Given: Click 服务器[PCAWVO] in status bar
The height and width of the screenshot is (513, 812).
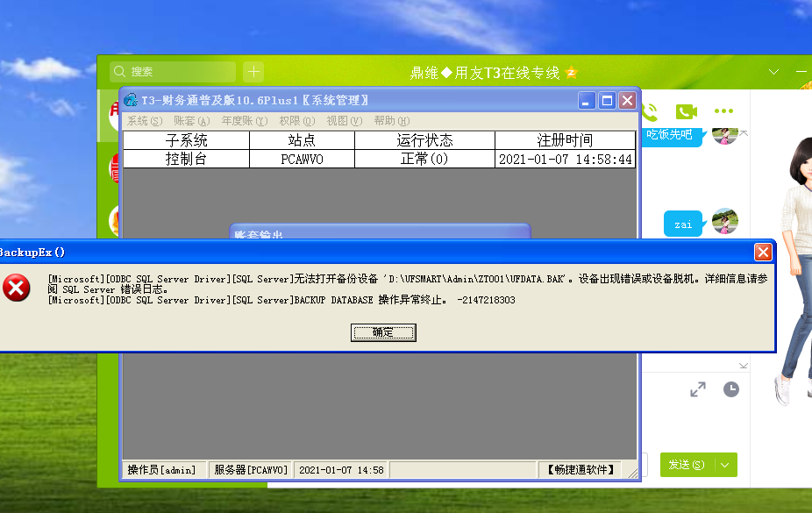Looking at the screenshot, I should point(251,470).
